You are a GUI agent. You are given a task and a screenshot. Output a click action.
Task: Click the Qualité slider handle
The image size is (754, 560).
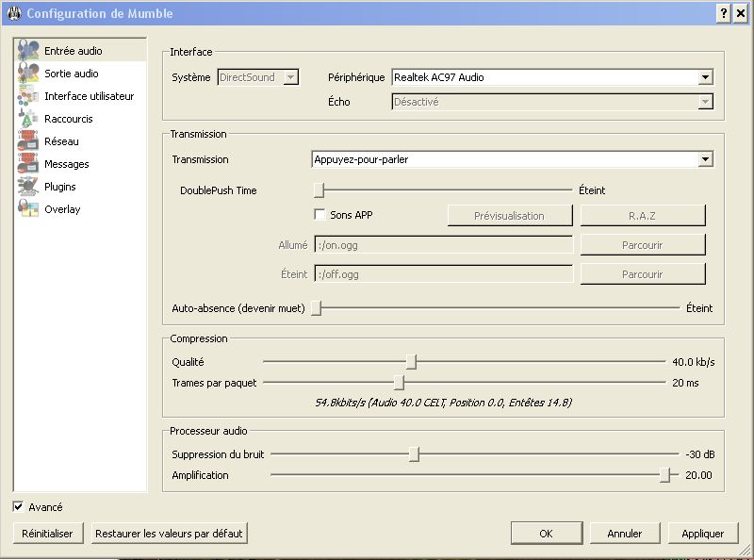point(411,362)
